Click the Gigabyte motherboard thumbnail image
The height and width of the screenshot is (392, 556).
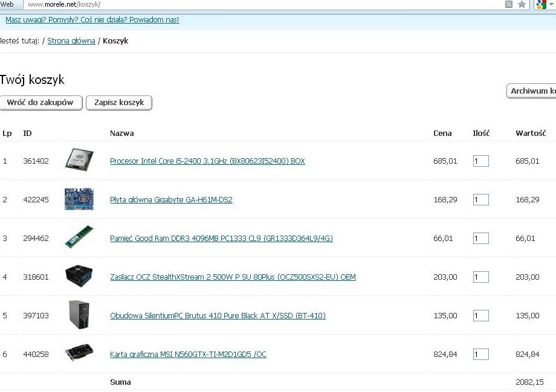click(x=79, y=199)
